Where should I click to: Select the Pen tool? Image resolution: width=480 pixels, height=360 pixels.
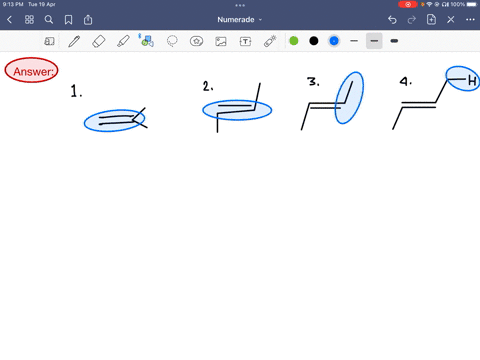click(74, 41)
